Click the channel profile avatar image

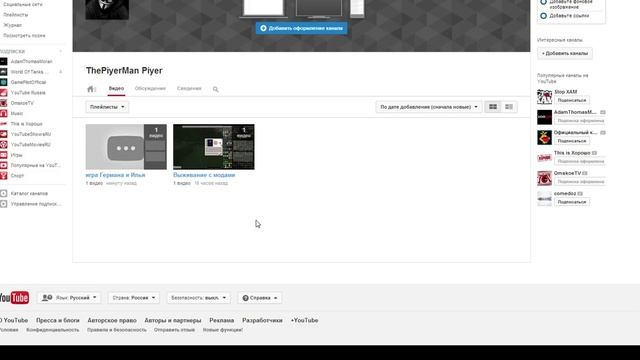click(107, 9)
